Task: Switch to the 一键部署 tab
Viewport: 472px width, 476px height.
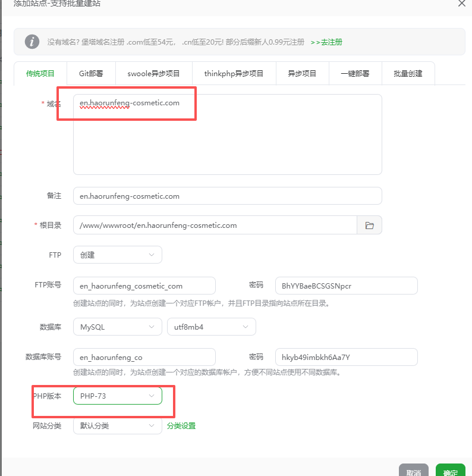Action: (x=355, y=73)
